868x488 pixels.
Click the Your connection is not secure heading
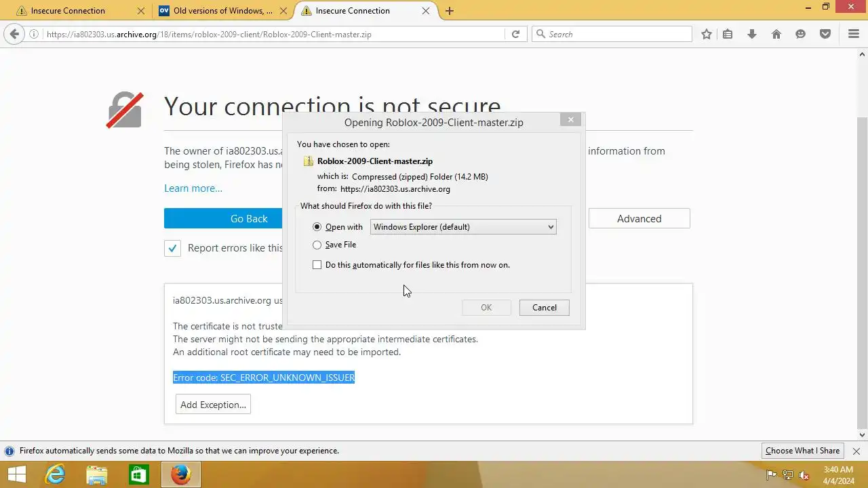click(332, 106)
